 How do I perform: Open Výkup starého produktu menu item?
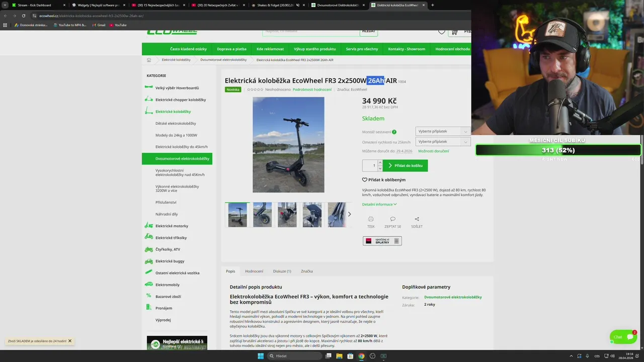[x=315, y=49]
